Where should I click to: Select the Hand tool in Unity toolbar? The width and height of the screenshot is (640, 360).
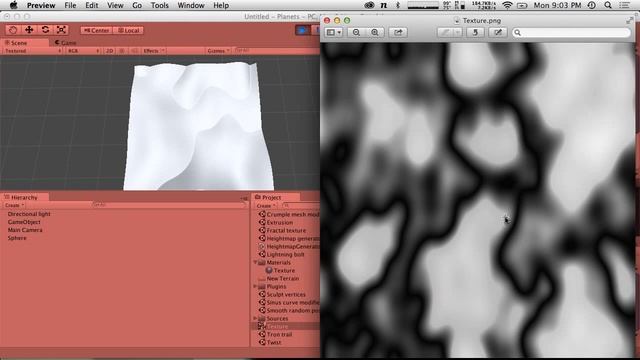[x=13, y=30]
